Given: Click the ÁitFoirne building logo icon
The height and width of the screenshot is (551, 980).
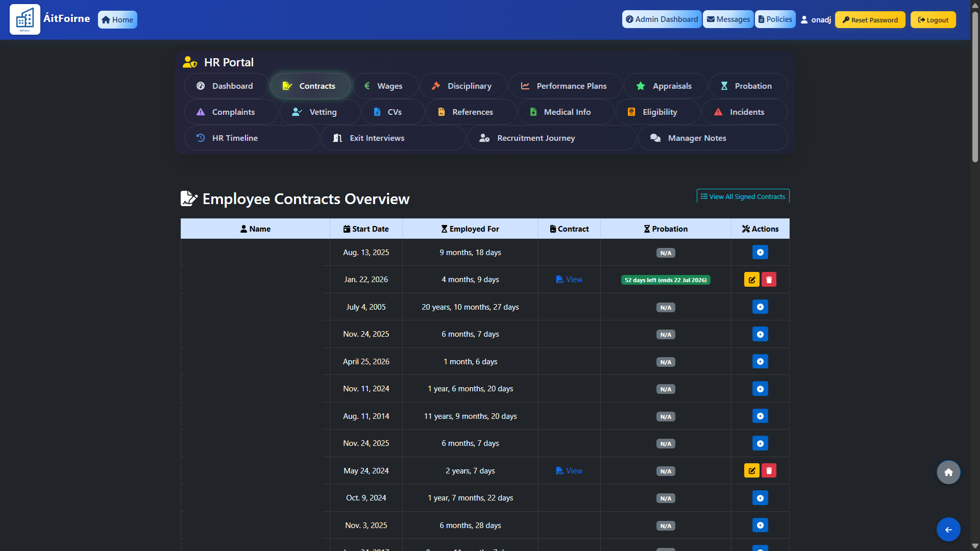Looking at the screenshot, I should (24, 19).
